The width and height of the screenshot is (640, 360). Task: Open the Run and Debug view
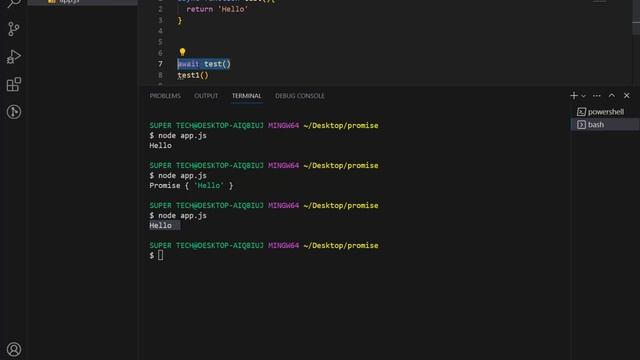point(13,57)
